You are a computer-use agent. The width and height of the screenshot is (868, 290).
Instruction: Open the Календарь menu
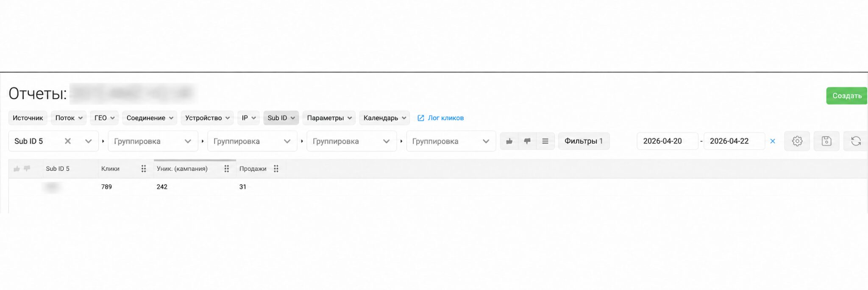[x=384, y=118]
